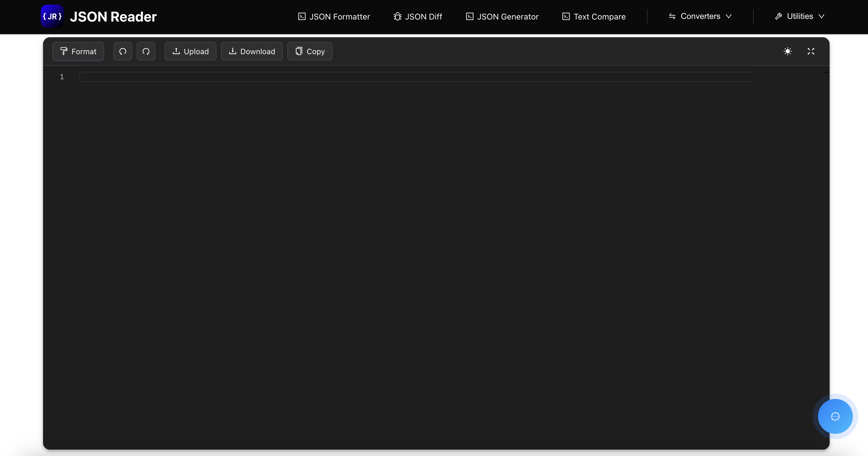Click the JSON Reader title link
Viewport: 868px width, 456px height.
pos(113,17)
